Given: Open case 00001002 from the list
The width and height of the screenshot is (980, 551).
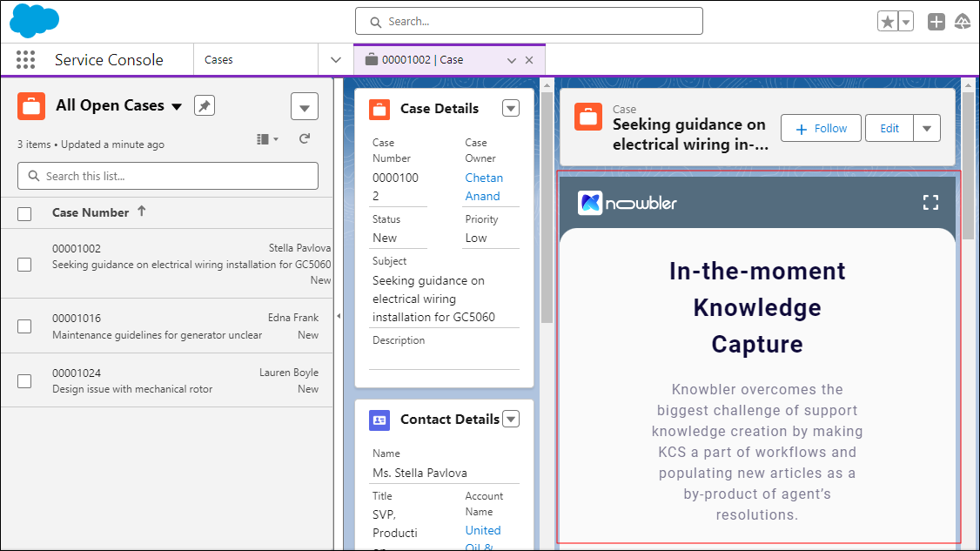Looking at the screenshot, I should (77, 248).
